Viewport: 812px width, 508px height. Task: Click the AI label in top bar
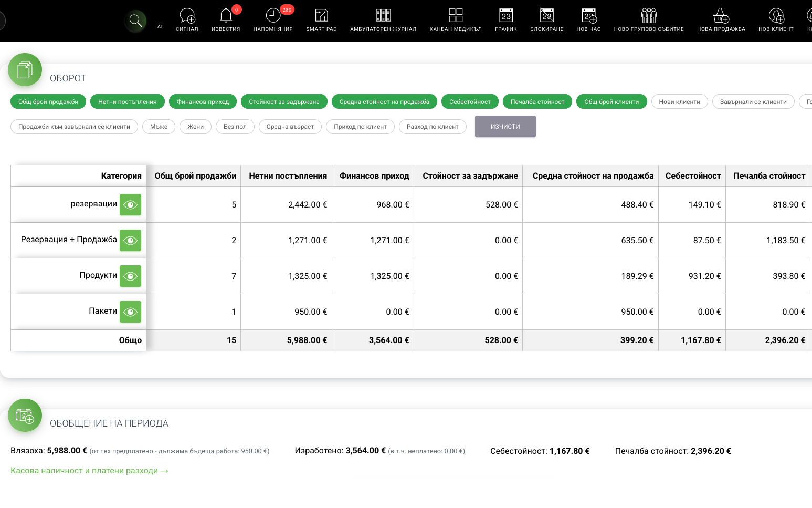(x=160, y=27)
